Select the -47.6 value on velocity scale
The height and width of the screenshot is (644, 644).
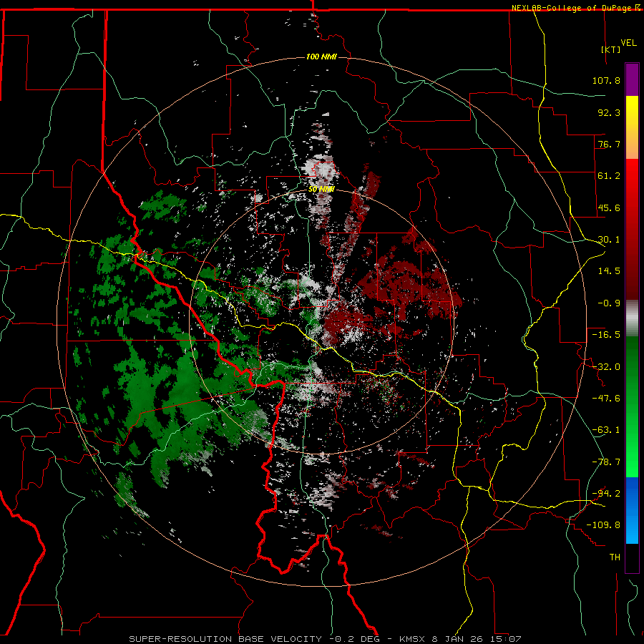click(x=606, y=399)
